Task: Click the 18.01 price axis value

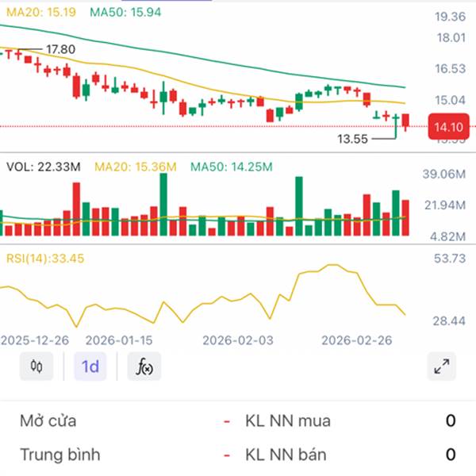Action: pyautogui.click(x=451, y=38)
